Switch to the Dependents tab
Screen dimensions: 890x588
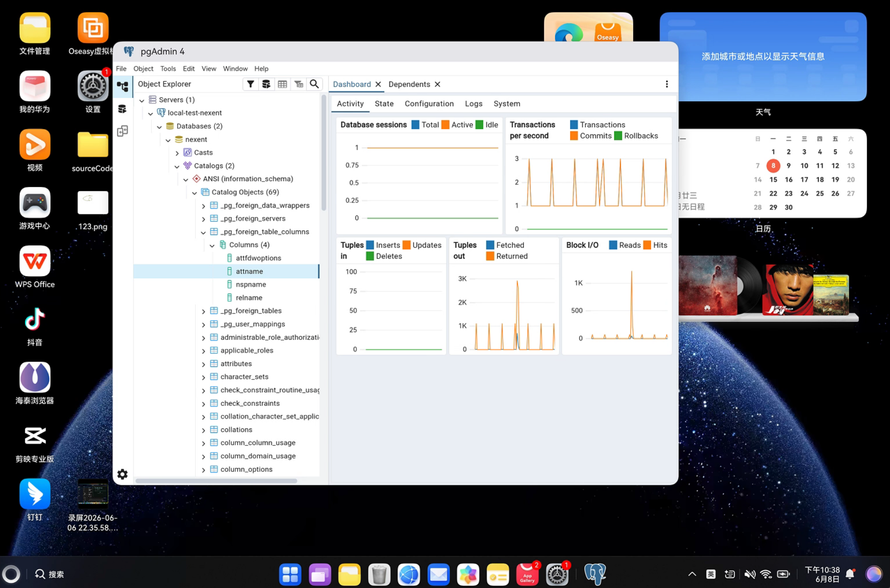point(409,84)
